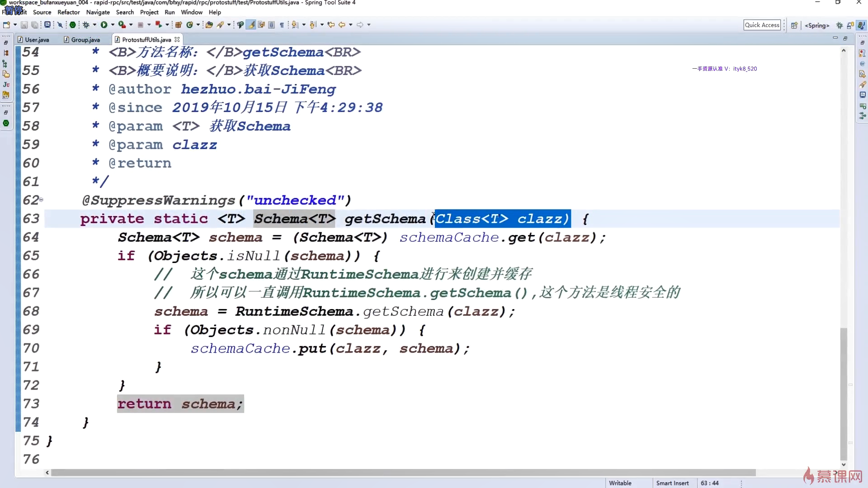Toggle Mark Occurrences highlighter button

[251, 25]
